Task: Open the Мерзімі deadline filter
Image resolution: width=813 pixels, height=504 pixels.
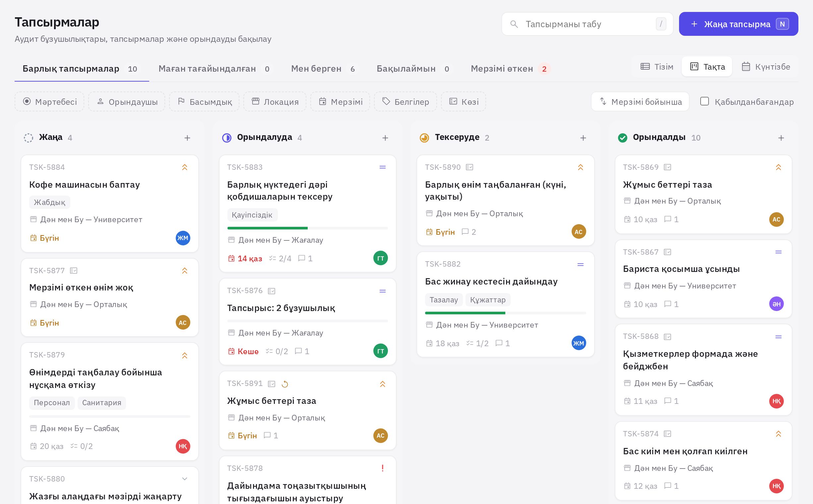Action: point(340,102)
